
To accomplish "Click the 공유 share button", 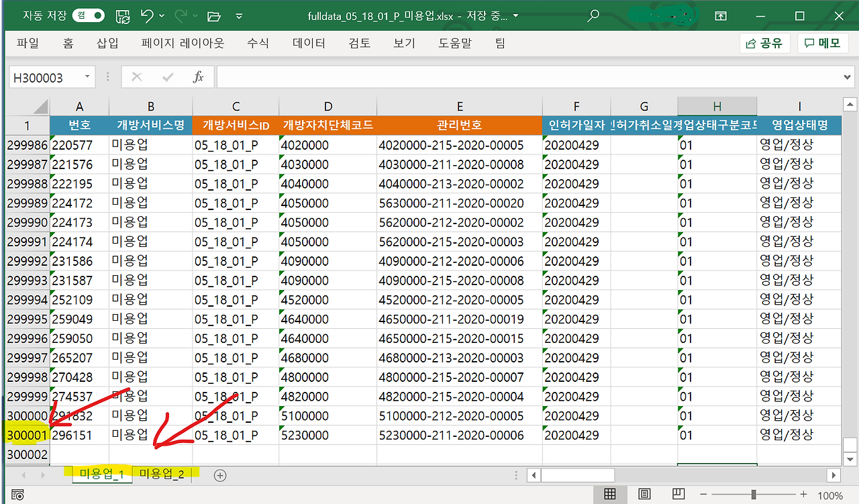I will [765, 44].
